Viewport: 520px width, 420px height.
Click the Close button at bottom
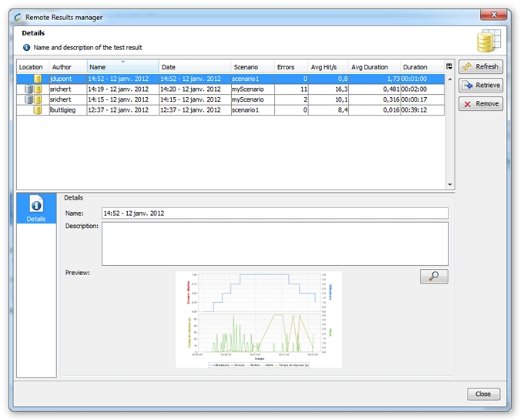(483, 394)
